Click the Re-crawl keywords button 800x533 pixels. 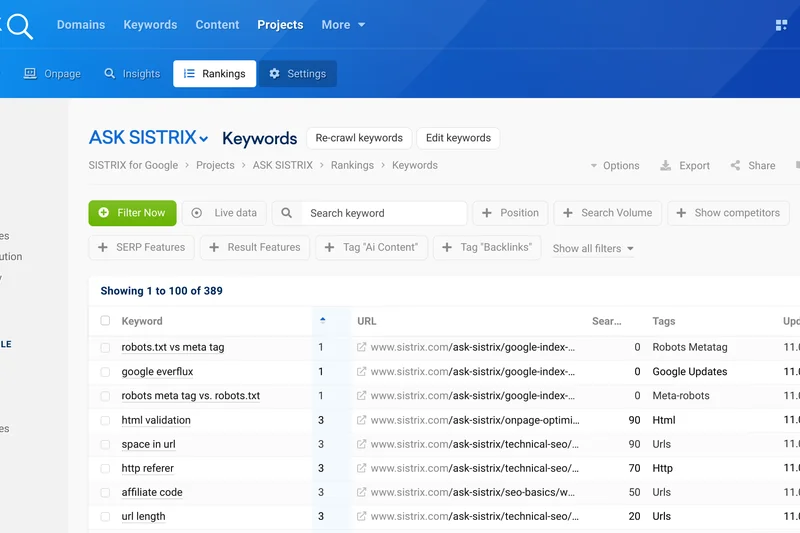[x=359, y=138]
